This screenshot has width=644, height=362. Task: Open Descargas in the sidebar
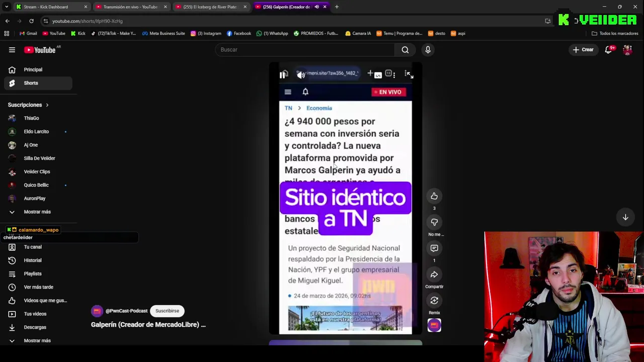pos(38,327)
